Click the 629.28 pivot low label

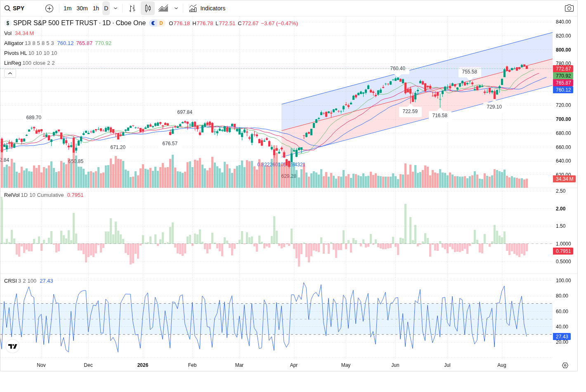[x=289, y=176]
